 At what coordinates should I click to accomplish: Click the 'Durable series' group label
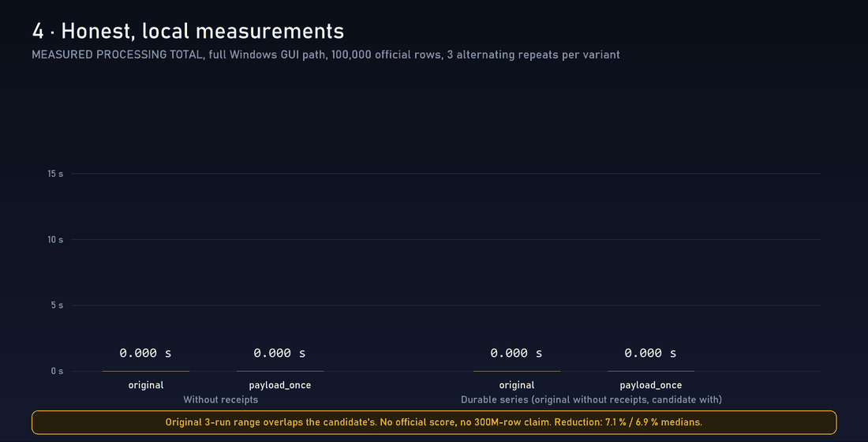[x=591, y=399]
